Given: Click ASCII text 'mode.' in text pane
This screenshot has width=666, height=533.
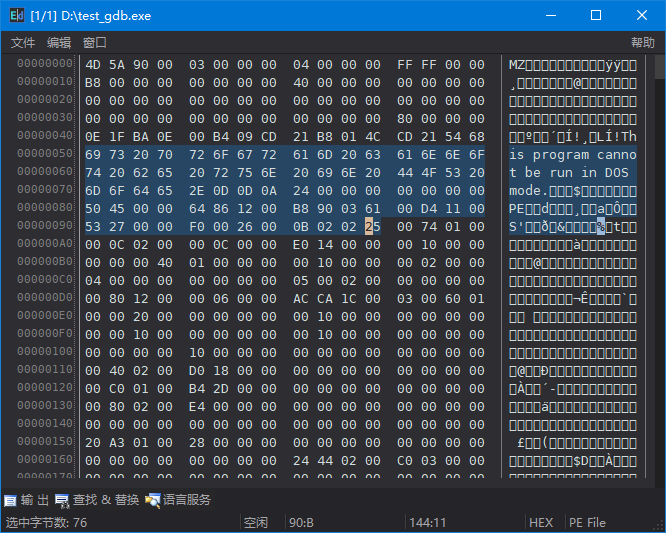Looking at the screenshot, I should pos(529,191).
